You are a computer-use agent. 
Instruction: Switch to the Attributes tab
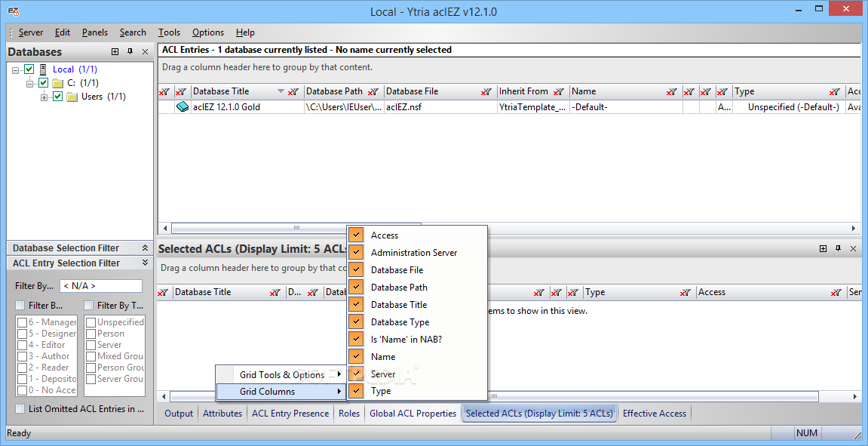(x=222, y=414)
